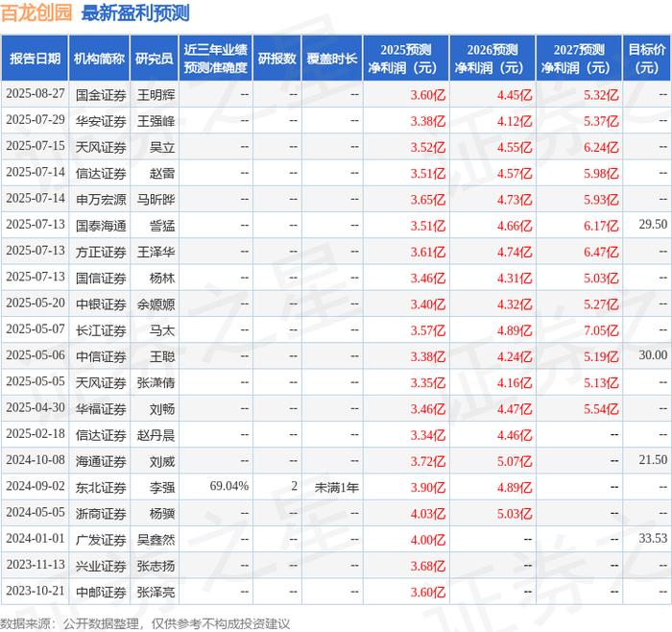
Task: Click the 方正证券 institution cell
Action: click(x=101, y=252)
